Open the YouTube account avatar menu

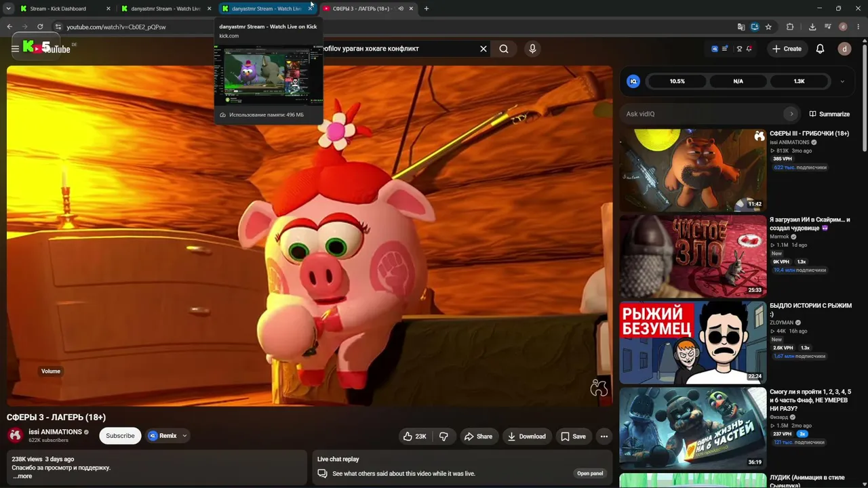tap(844, 49)
